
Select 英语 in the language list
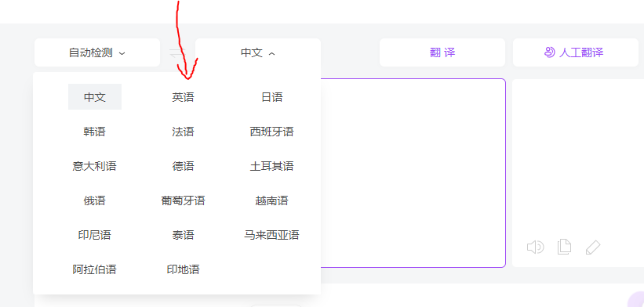(184, 97)
